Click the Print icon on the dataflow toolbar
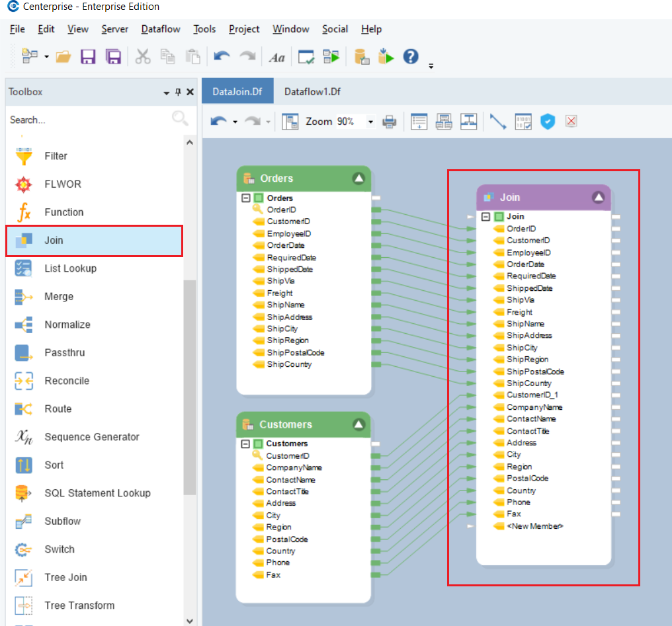The height and width of the screenshot is (626, 672). [x=390, y=121]
